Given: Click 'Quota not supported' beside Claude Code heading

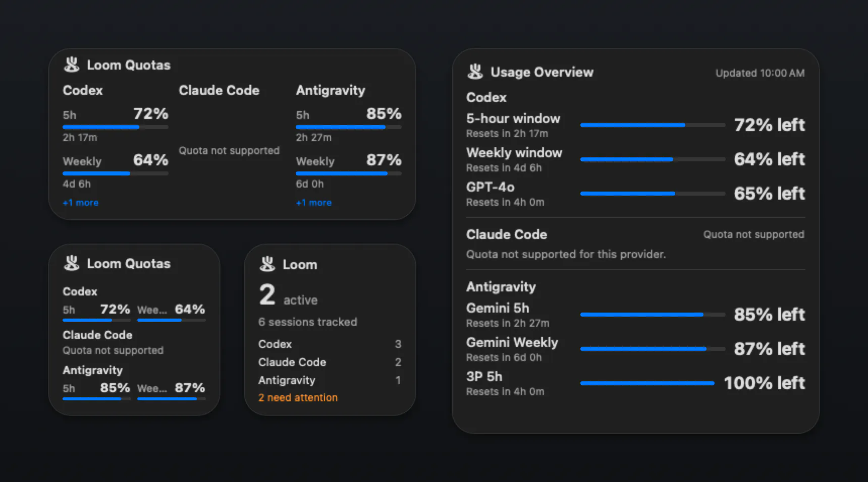Looking at the screenshot, I should (x=754, y=234).
